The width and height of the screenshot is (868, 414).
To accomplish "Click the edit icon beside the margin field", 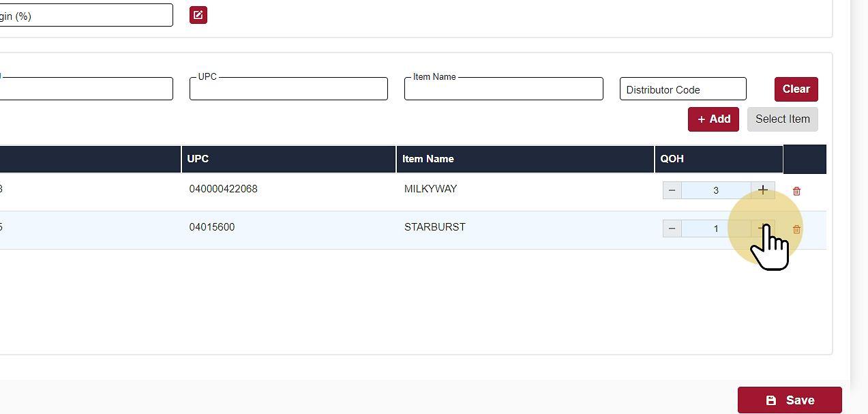I will 198,15.
